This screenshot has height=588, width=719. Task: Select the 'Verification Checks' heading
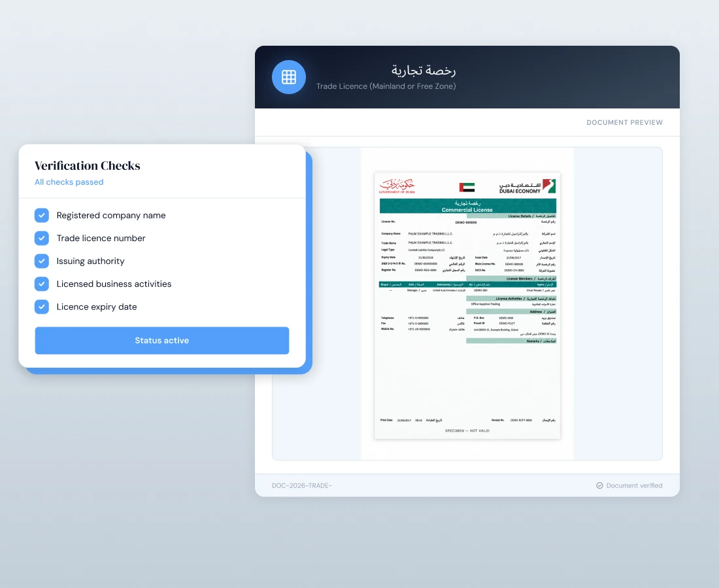click(x=88, y=165)
